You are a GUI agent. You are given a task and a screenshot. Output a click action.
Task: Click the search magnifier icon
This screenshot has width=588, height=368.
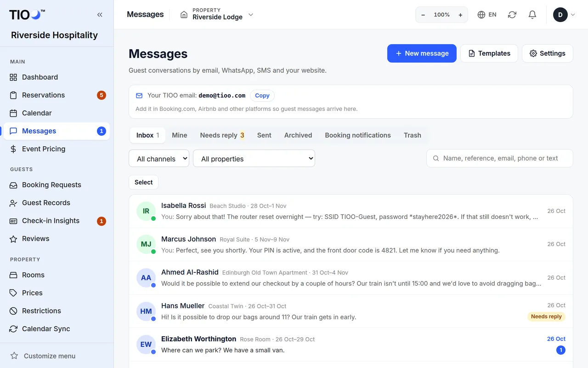click(x=436, y=158)
